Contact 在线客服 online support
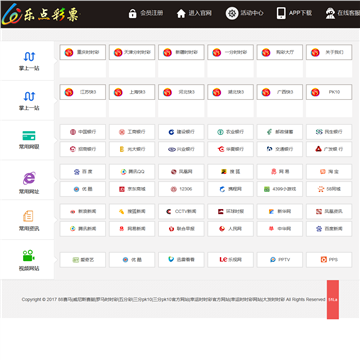This screenshot has height=360, width=360. tap(343, 13)
